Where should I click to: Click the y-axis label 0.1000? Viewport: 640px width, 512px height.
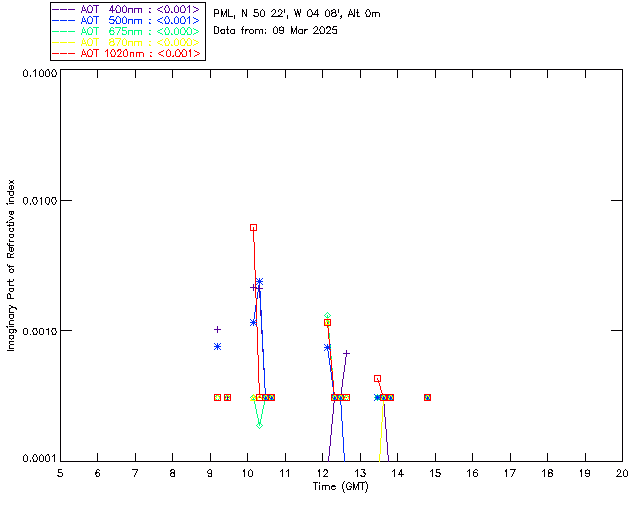pyautogui.click(x=39, y=73)
